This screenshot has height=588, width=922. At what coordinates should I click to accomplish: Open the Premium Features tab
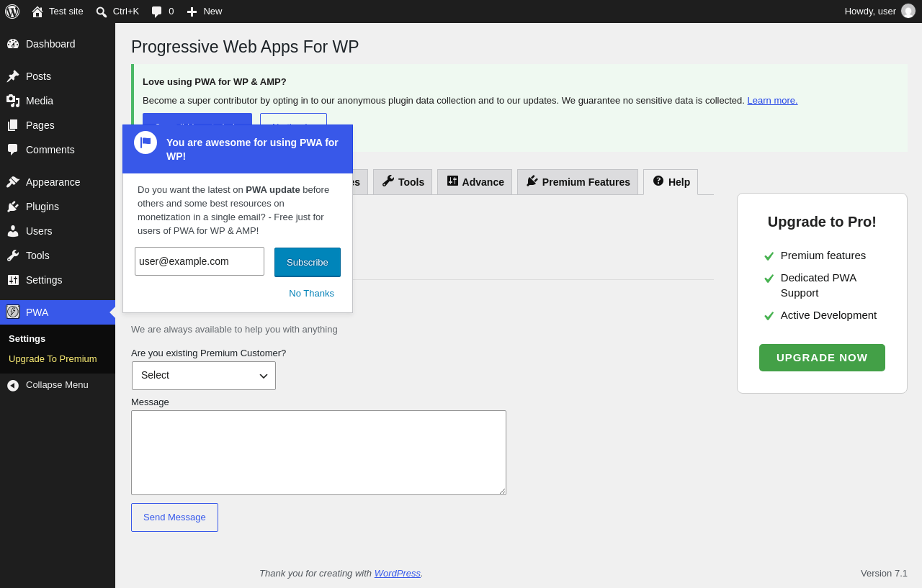pyautogui.click(x=578, y=182)
